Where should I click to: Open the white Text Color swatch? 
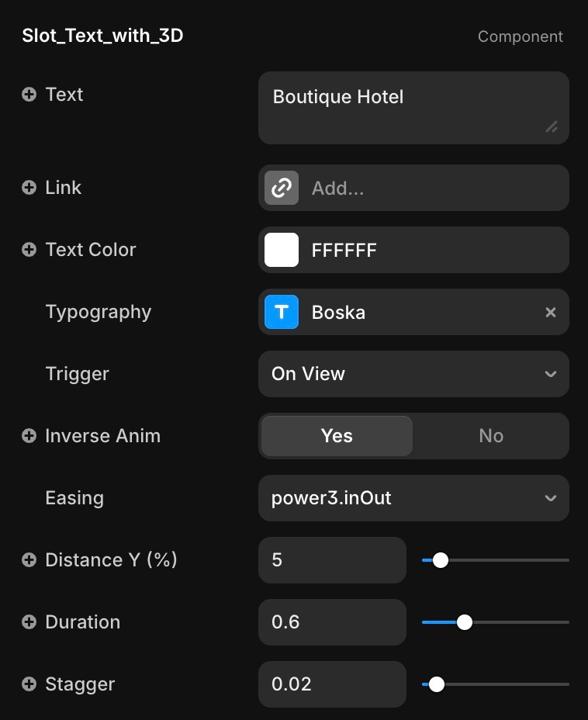pos(282,250)
